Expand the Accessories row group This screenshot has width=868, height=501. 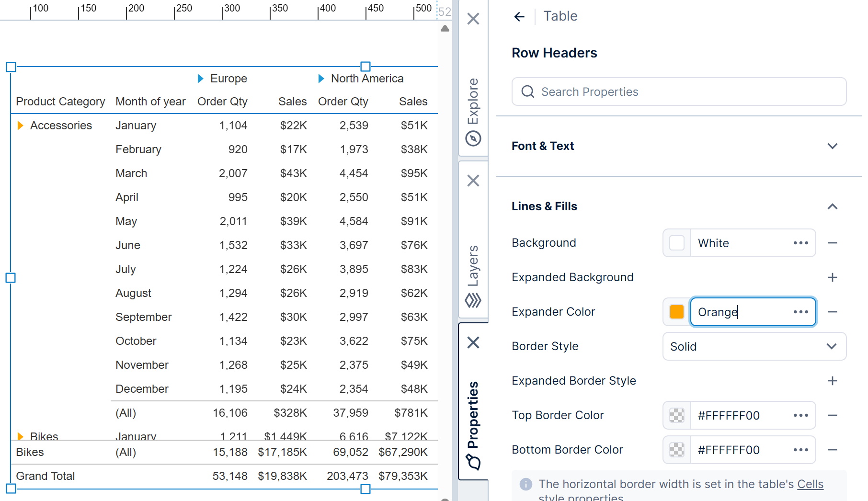click(20, 125)
